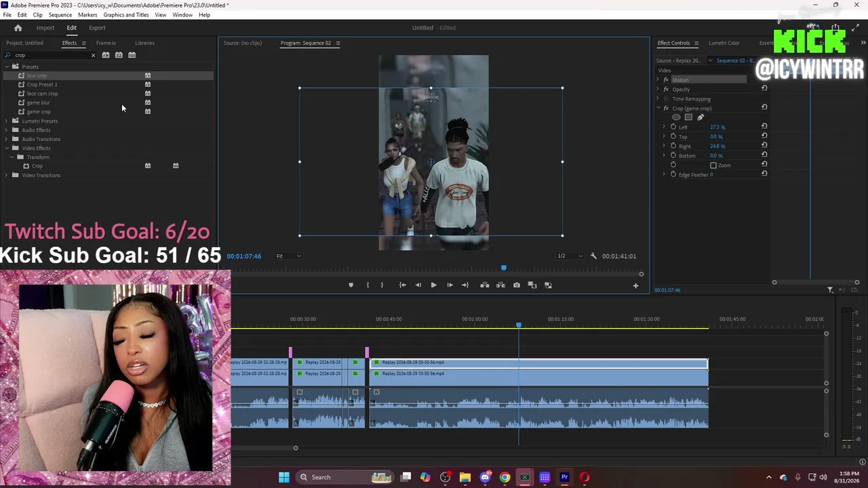
Task: Open the 1/2 playback resolution dropdown
Action: (x=570, y=256)
